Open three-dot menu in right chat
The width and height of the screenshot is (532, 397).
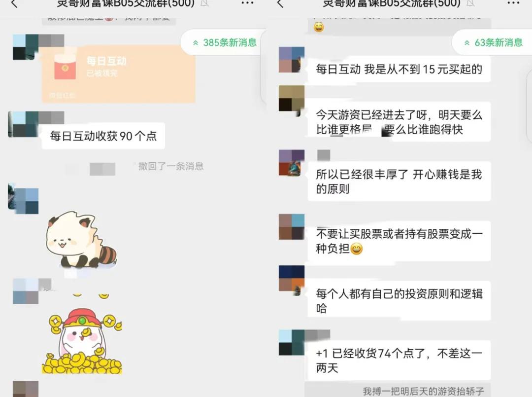point(513,3)
